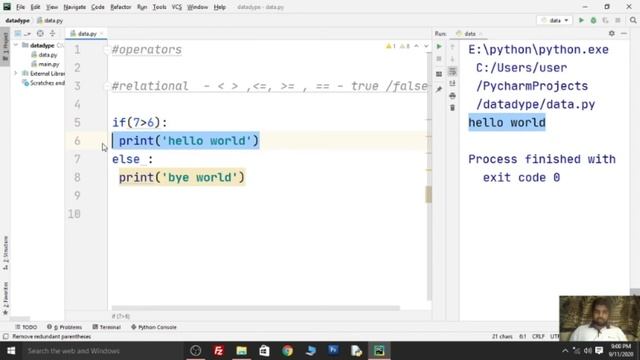The height and width of the screenshot is (360, 640).
Task: Open Search Everywhere magnifier icon
Action: 633,20
